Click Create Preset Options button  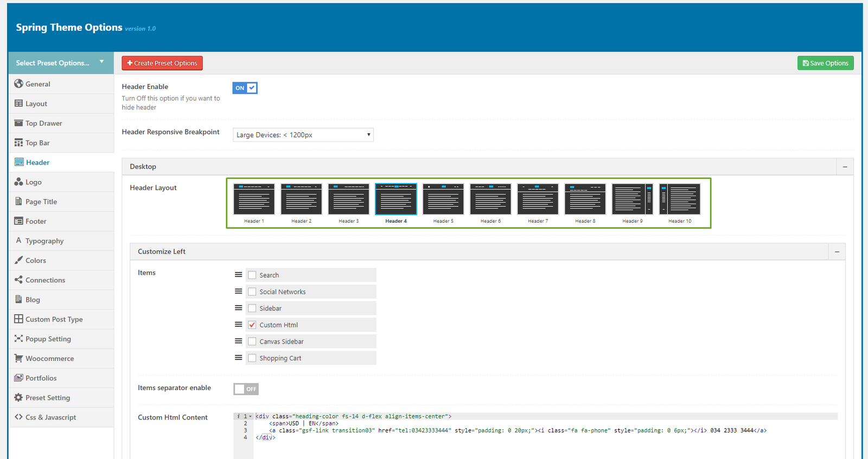pyautogui.click(x=162, y=63)
